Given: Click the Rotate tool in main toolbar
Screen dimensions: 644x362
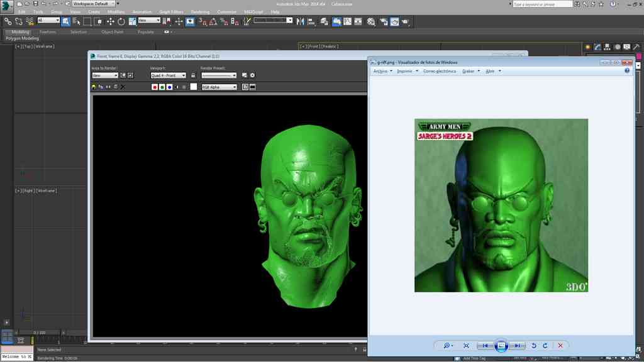Looking at the screenshot, I should (121, 21).
